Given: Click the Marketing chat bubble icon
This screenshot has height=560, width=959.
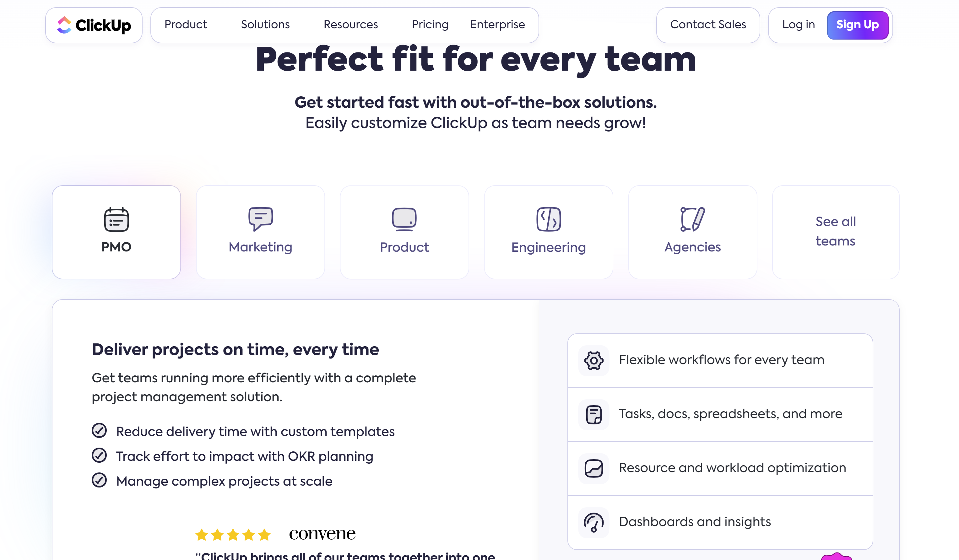Looking at the screenshot, I should point(261,219).
